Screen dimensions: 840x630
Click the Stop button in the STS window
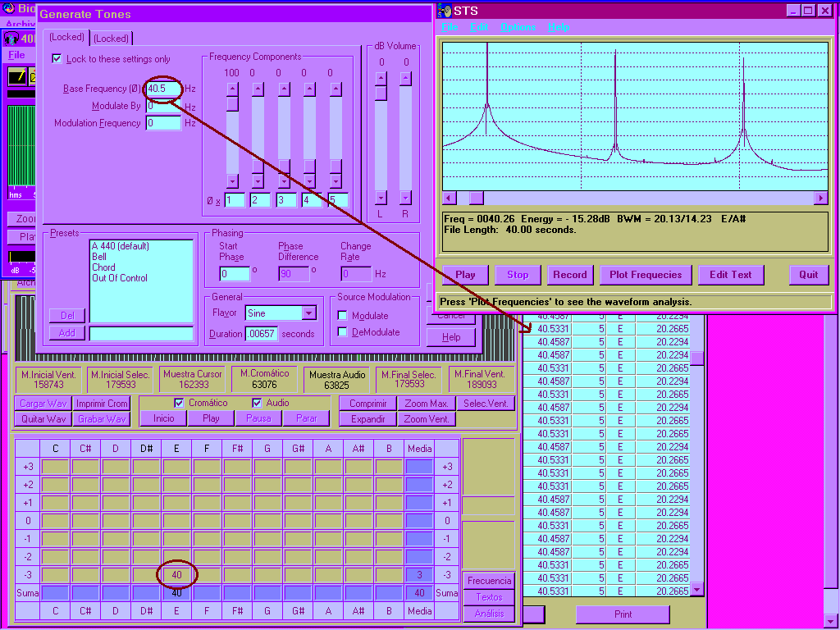[518, 275]
